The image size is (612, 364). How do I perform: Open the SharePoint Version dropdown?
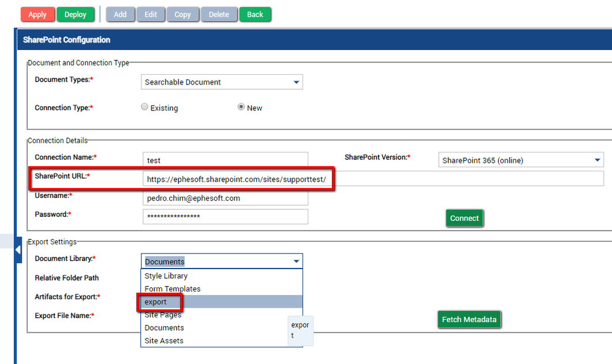point(521,160)
